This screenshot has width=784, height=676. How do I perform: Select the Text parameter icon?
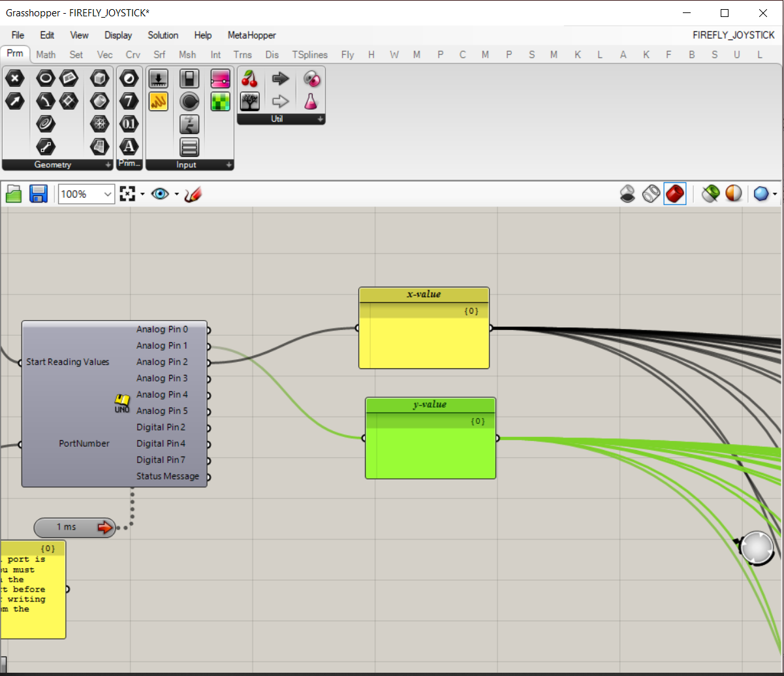129,146
